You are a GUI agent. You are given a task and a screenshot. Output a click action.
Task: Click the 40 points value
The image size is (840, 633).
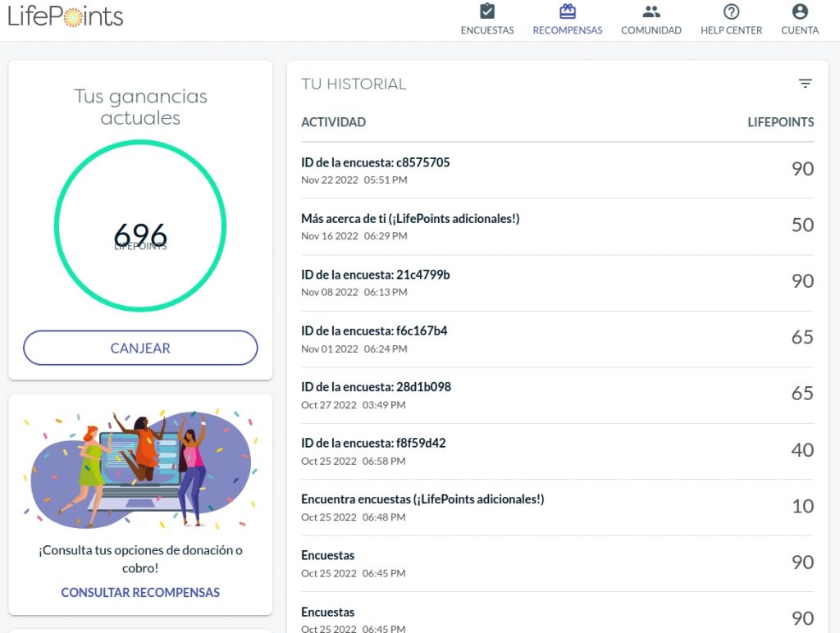coord(802,450)
